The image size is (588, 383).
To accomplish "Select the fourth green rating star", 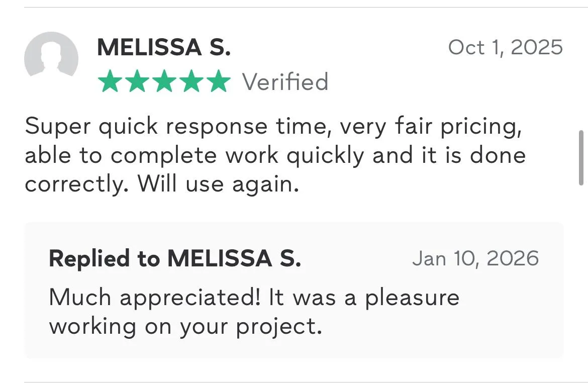I will [191, 82].
